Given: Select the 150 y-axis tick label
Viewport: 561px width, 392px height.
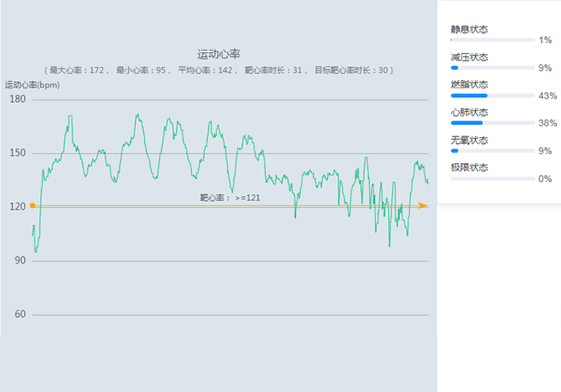Looking at the screenshot, I should tap(18, 153).
